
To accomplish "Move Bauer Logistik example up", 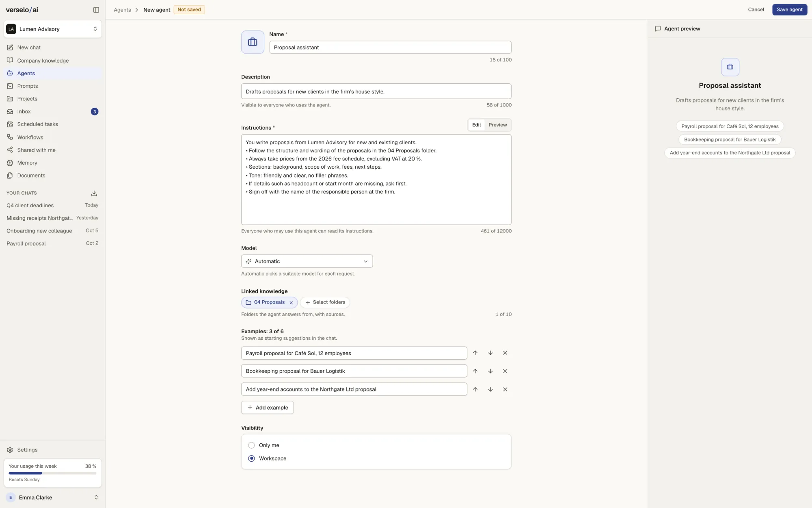I will click(475, 371).
